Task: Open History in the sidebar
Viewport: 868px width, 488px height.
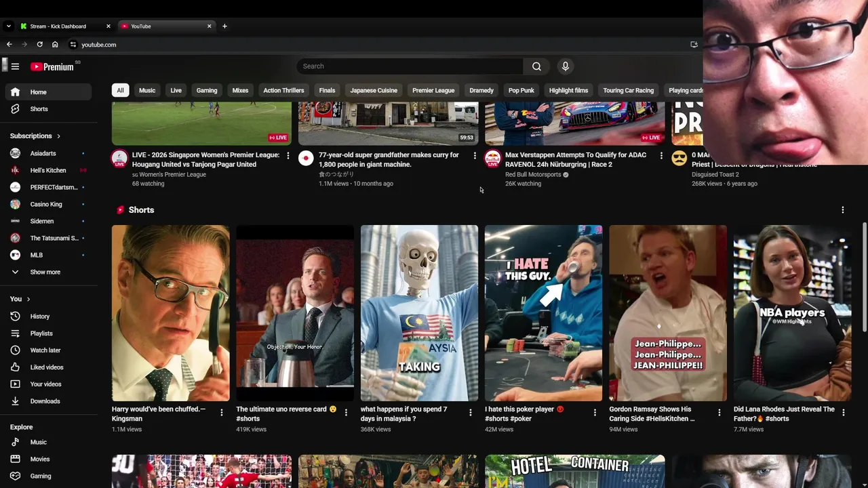Action: pyautogui.click(x=48, y=317)
